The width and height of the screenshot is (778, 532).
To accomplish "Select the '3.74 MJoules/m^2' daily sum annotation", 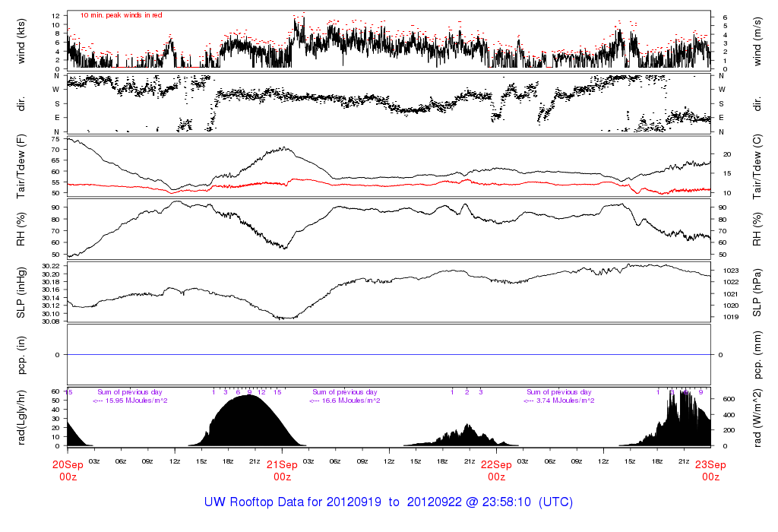I will pyautogui.click(x=560, y=401).
